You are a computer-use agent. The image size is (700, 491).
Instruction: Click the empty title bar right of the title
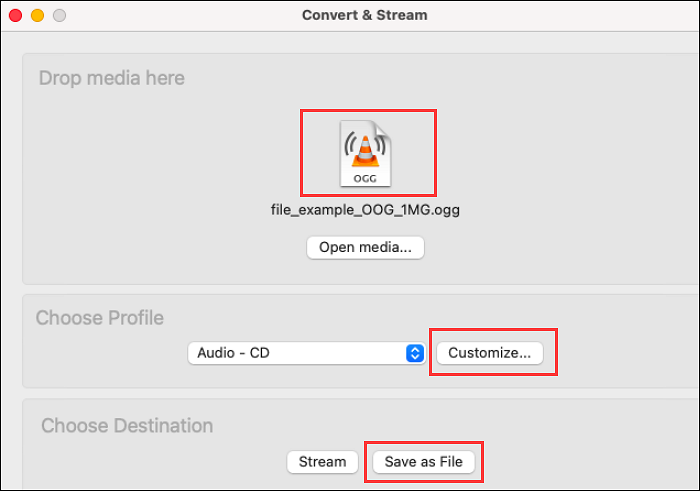(x=560, y=16)
